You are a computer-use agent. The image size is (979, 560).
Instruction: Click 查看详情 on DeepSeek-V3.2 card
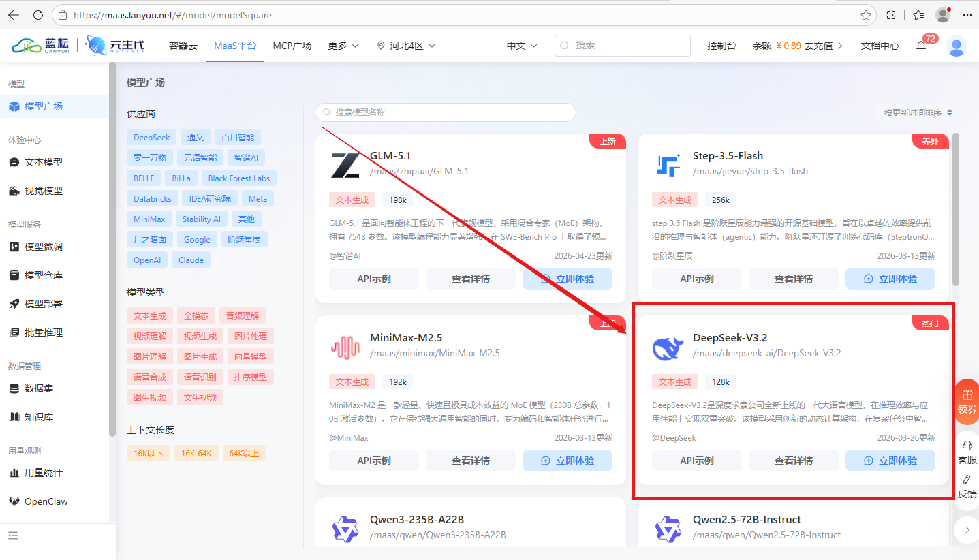coord(794,461)
